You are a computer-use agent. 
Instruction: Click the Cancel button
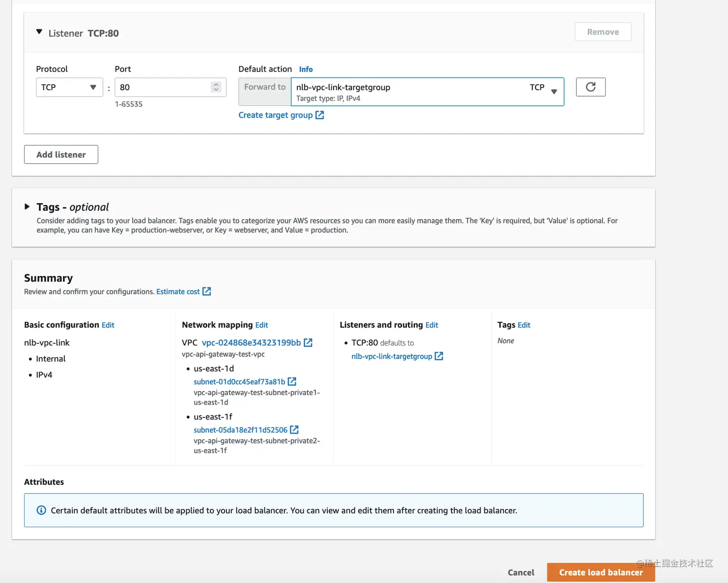click(x=521, y=572)
